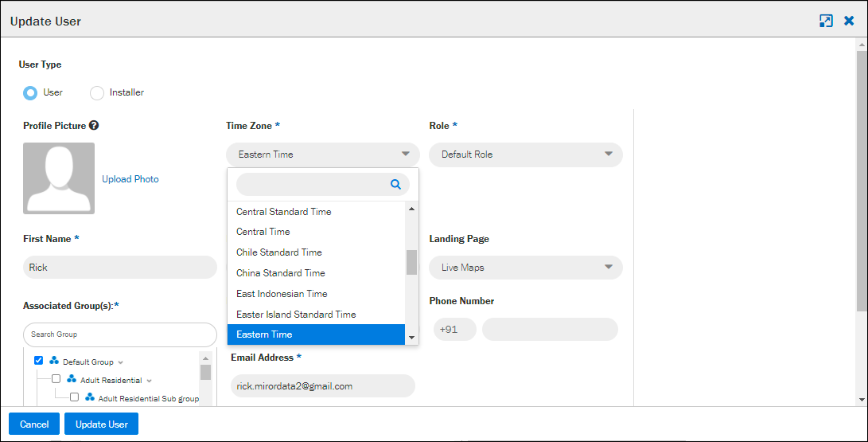Check the Adult Residential checkbox
The height and width of the screenshot is (442, 868).
click(56, 379)
